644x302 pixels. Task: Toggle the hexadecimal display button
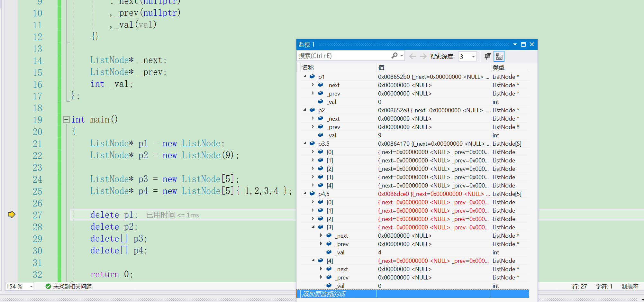(x=499, y=56)
